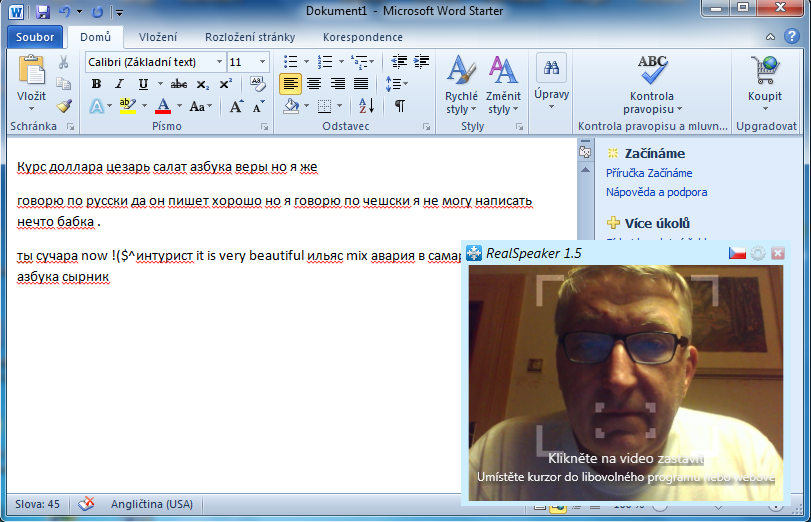Apply subscript formatting
The width and height of the screenshot is (811, 522).
tap(203, 84)
